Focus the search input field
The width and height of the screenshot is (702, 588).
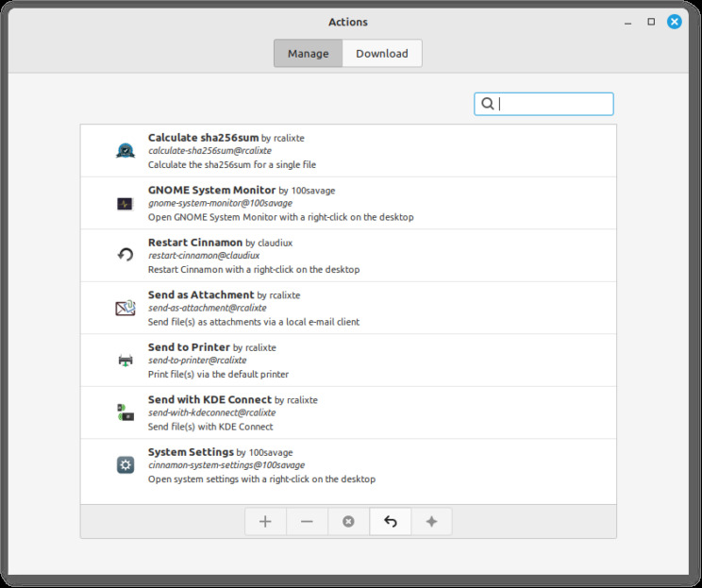[543, 104]
